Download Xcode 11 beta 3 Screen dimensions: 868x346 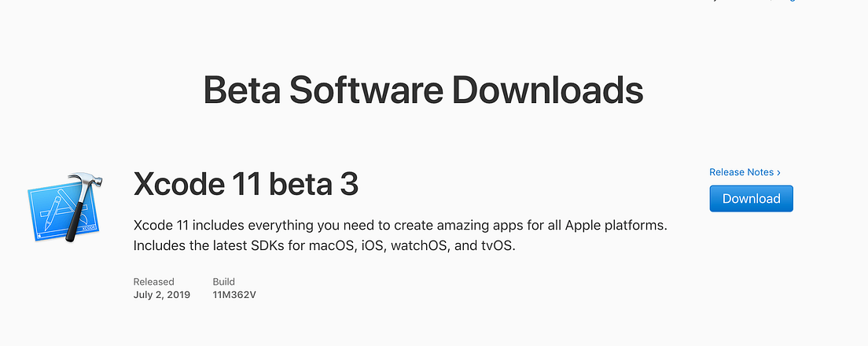(751, 199)
